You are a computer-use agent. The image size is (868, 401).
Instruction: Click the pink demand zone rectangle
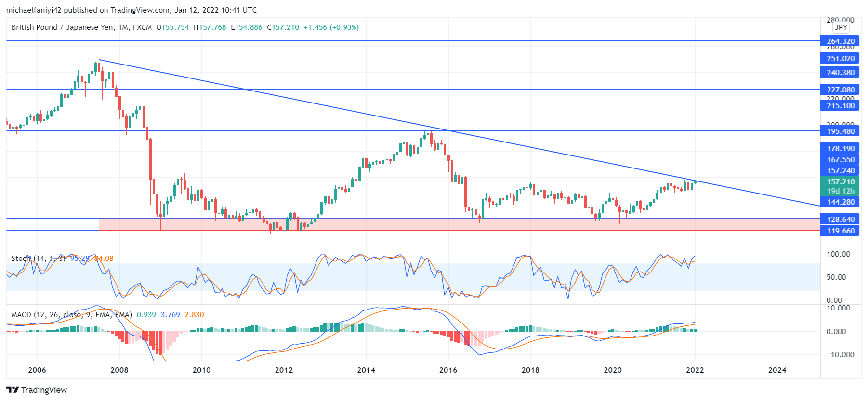(460, 224)
